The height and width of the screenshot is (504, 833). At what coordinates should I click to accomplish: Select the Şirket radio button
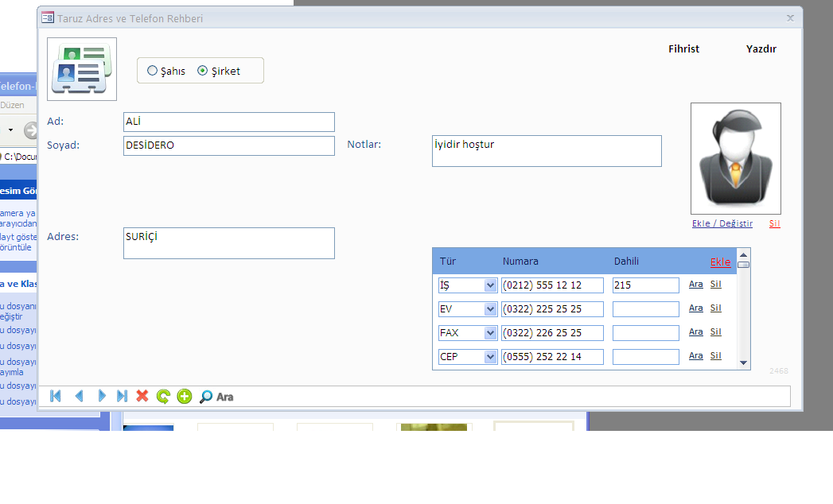click(202, 71)
